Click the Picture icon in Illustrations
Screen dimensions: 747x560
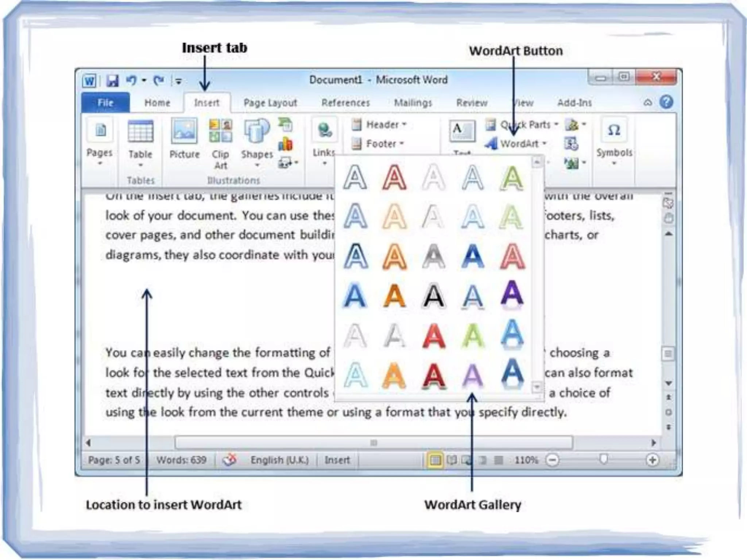184,131
